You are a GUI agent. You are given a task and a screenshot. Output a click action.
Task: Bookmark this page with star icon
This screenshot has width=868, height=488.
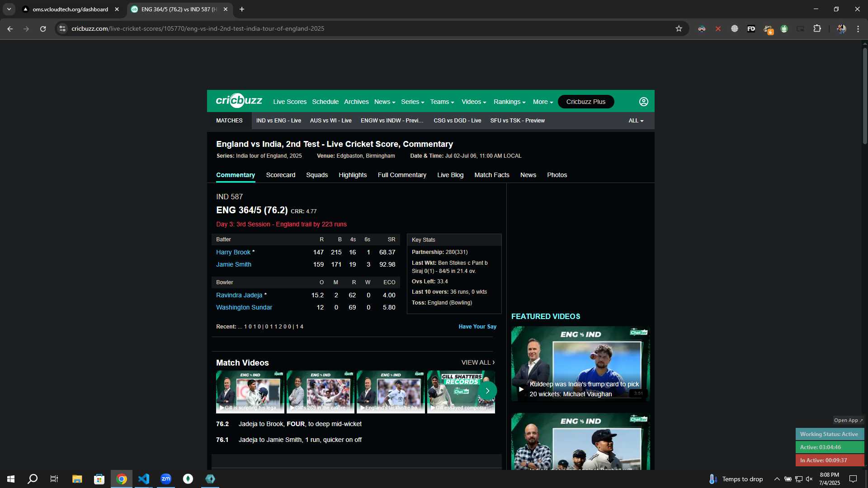tap(679, 28)
